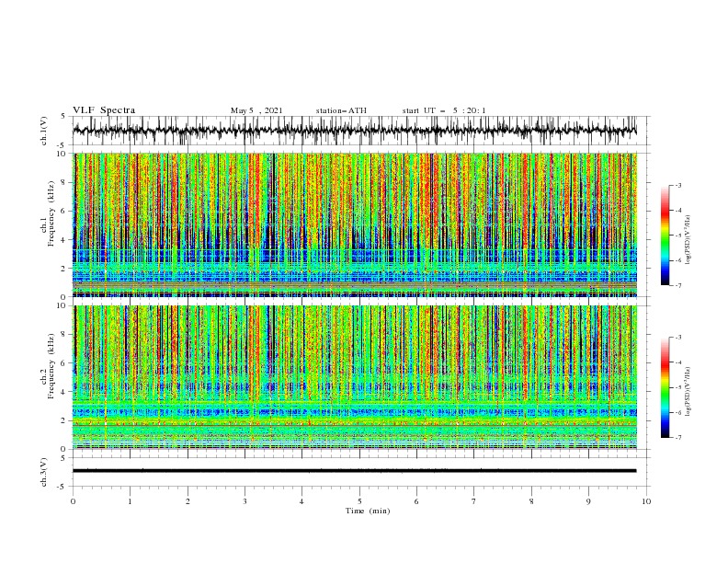The height and width of the screenshot is (563, 728).
Task: Select the ch.2 colorbar "log(PSD)(V²/Hz)" label
Action: [688, 392]
